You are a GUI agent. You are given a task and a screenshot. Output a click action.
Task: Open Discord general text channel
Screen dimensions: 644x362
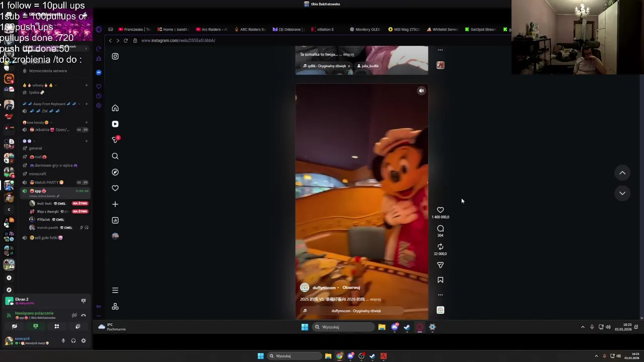(35, 148)
